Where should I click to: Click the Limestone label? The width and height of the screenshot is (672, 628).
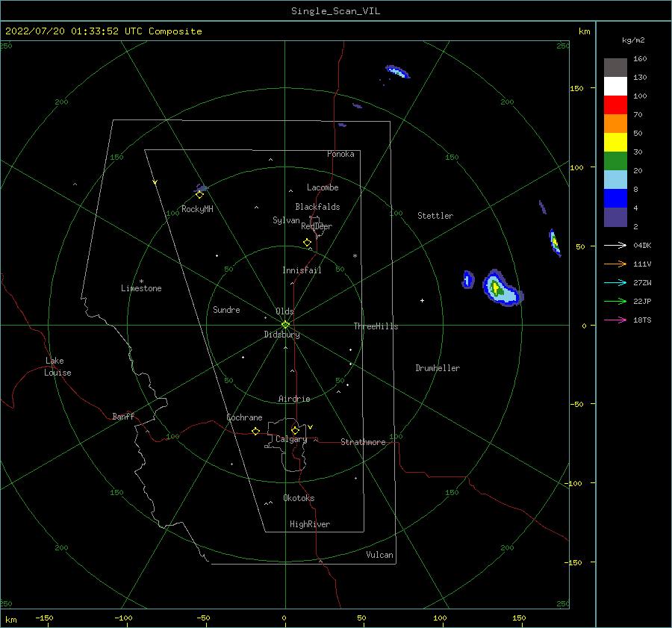click(x=141, y=288)
